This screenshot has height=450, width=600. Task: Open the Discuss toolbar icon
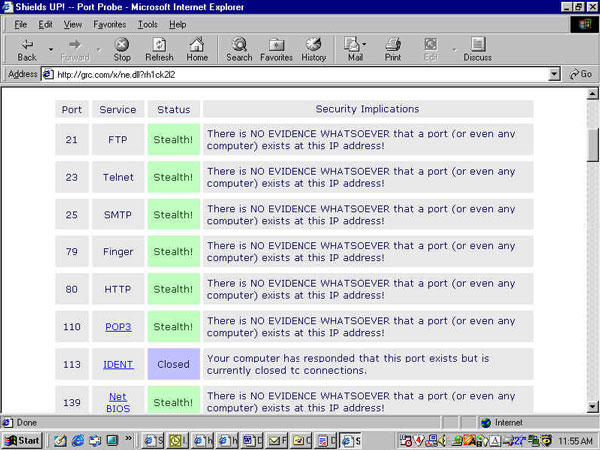[477, 49]
